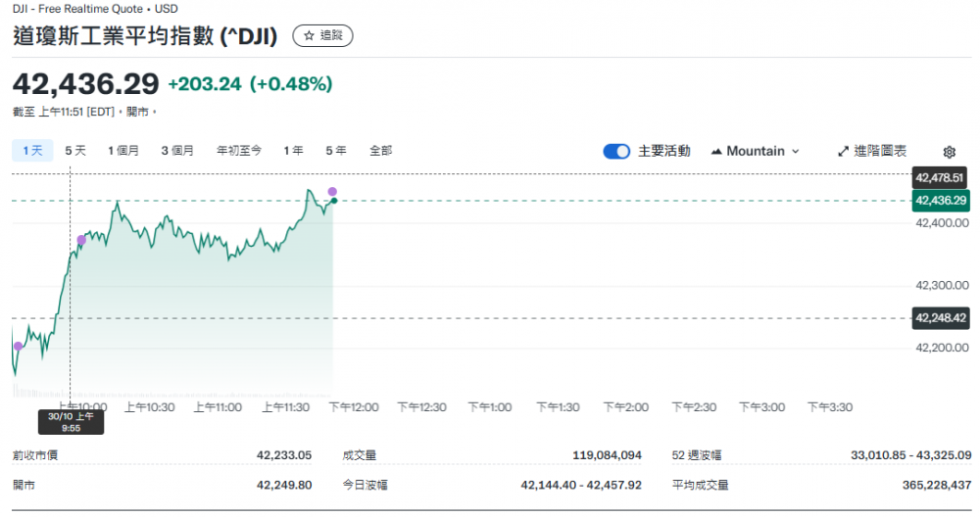
Task: Click the 進階圖表 expand arrows icon
Action: [x=843, y=152]
